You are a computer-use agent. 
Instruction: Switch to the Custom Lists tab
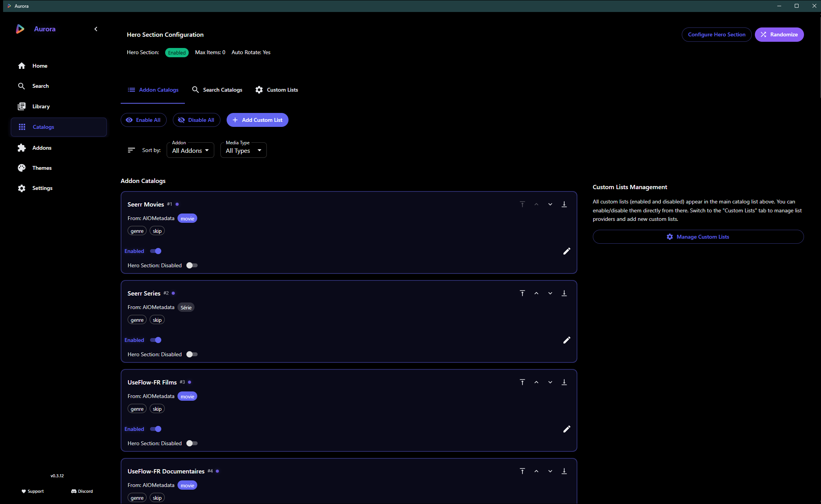click(277, 90)
